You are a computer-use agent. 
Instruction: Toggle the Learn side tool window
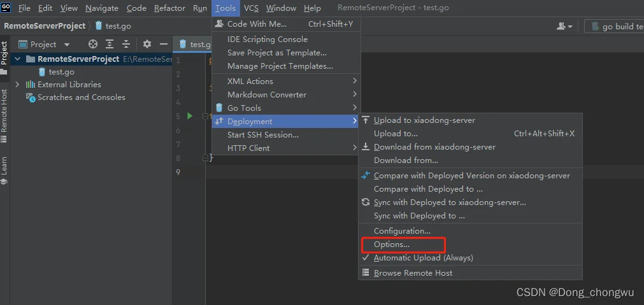(4, 169)
